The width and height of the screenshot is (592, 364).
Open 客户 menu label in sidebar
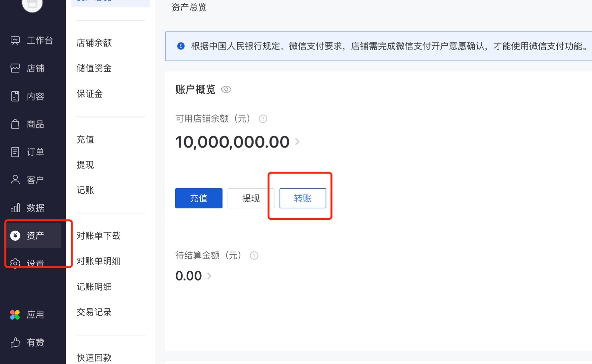(36, 180)
